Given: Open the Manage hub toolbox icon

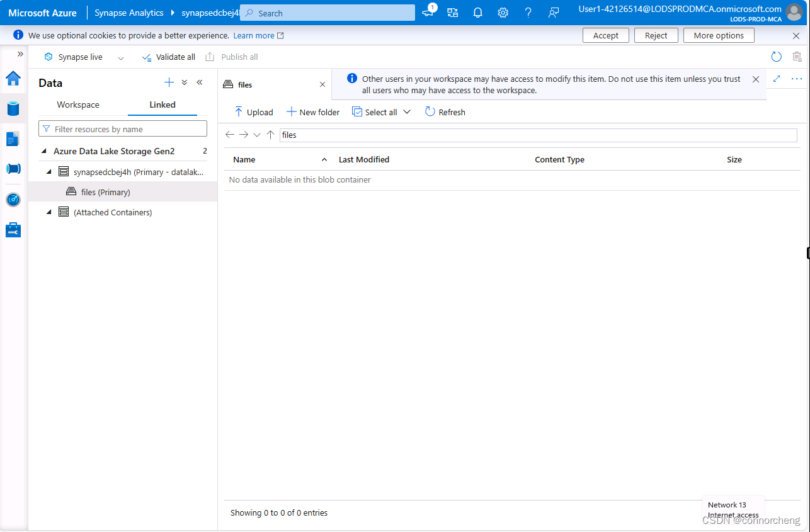Looking at the screenshot, I should click(x=13, y=230).
